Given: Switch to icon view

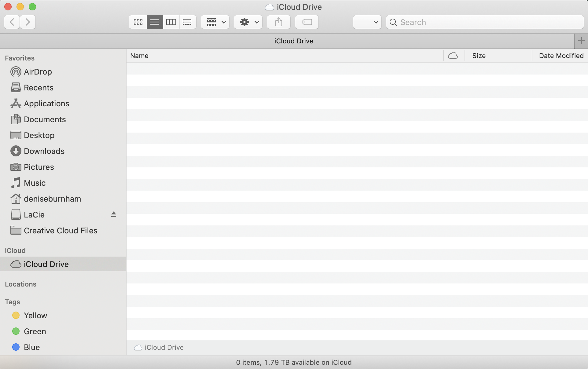Looking at the screenshot, I should (x=138, y=22).
